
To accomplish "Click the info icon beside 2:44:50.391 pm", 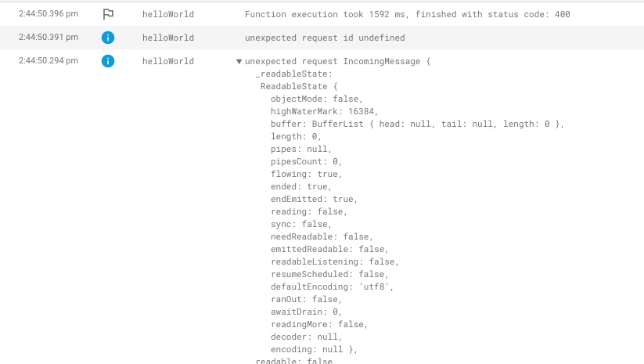I will coord(108,38).
